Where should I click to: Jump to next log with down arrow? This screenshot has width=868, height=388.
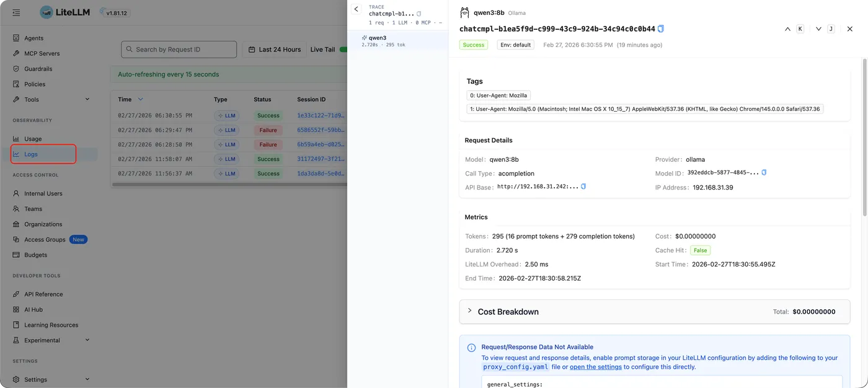(818, 29)
